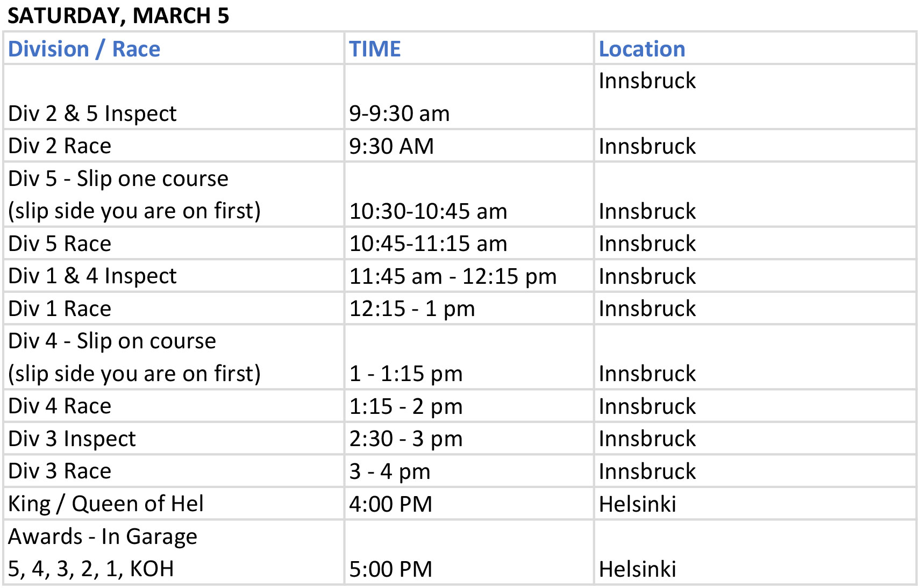Select the "Div 4 - Slip on course" text

coord(112,341)
